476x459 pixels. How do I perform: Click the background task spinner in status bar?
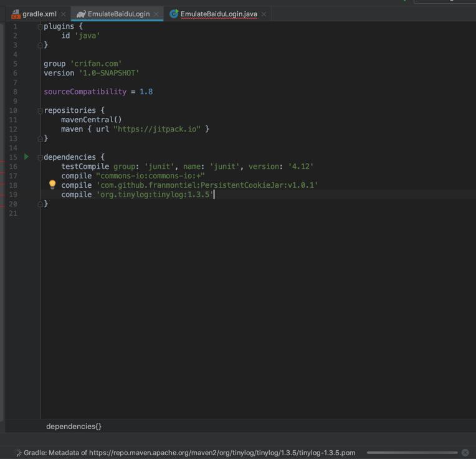(18, 453)
